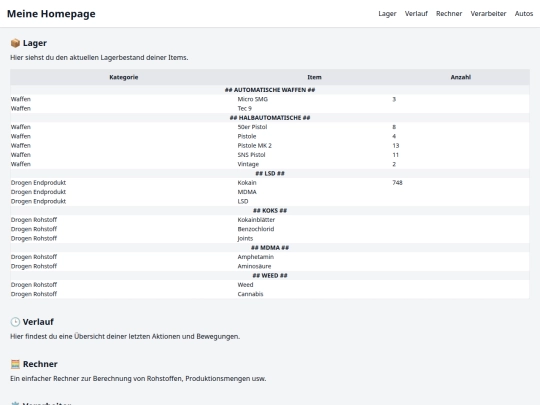Click the count 11 for SNS Pistol
Screen dimensions: 540x405
395,155
